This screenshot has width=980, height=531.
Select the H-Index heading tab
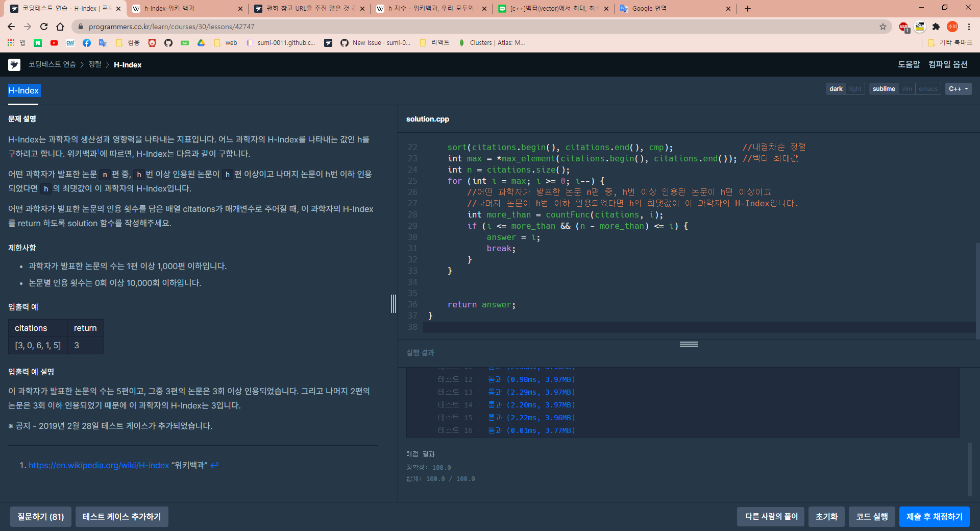[x=23, y=90]
